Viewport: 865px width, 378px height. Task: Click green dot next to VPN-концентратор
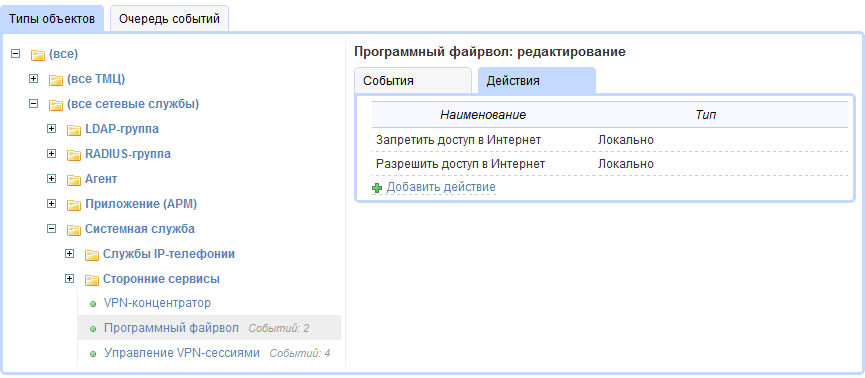(93, 304)
